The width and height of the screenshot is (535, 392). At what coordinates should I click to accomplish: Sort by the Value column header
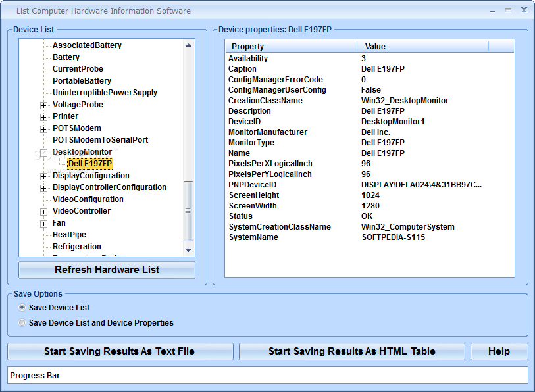pos(422,47)
